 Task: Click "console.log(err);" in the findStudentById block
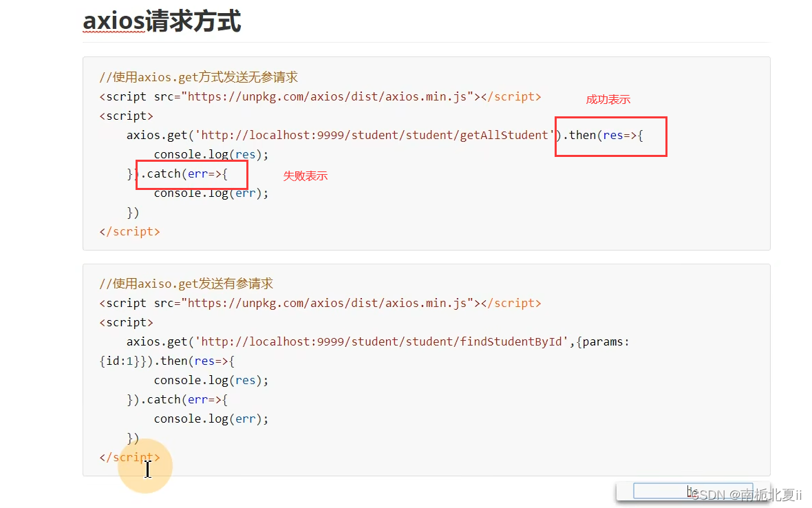[x=211, y=419]
